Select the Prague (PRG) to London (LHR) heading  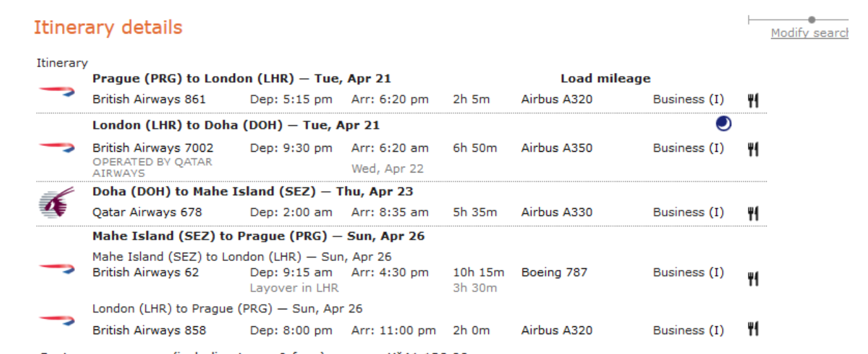point(242,79)
